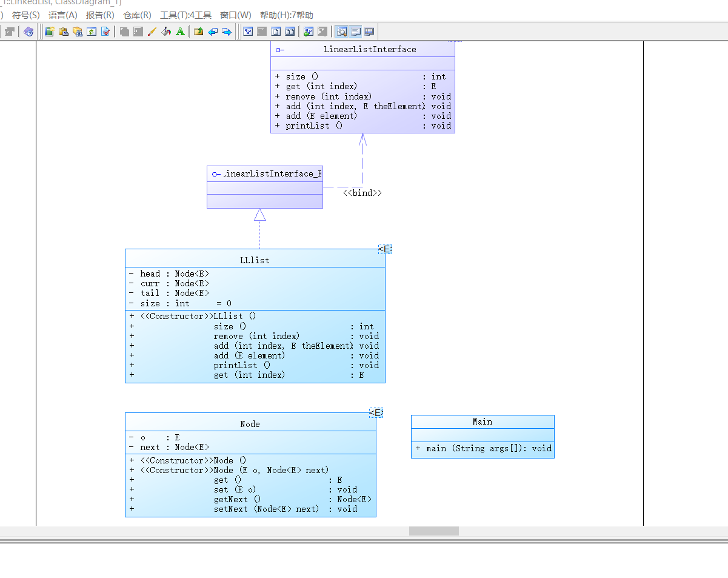Image resolution: width=728 pixels, height=578 pixels.
Task: Open the green letter A font icon
Action: pyautogui.click(x=180, y=32)
